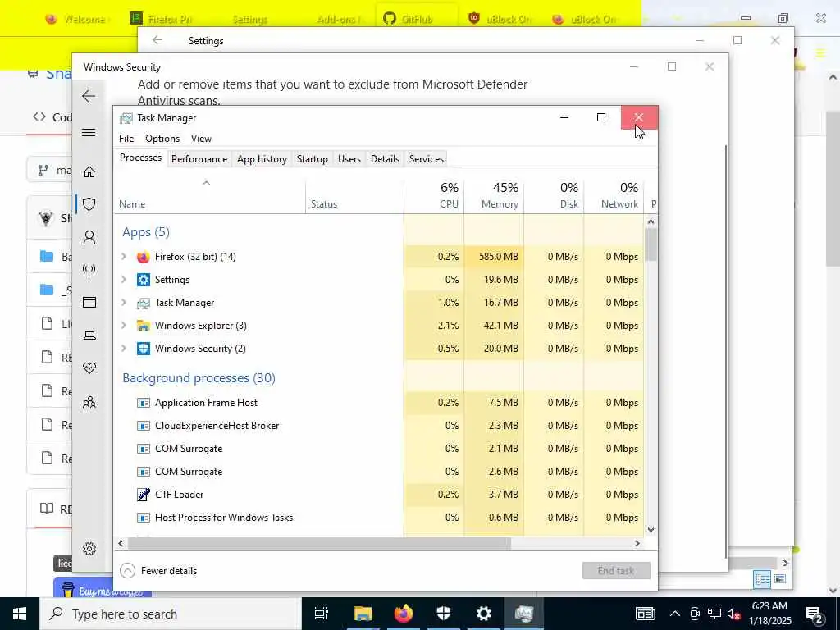This screenshot has height=630, width=840.
Task: Switch to Firefox from the taskbar
Action: (x=404, y=614)
